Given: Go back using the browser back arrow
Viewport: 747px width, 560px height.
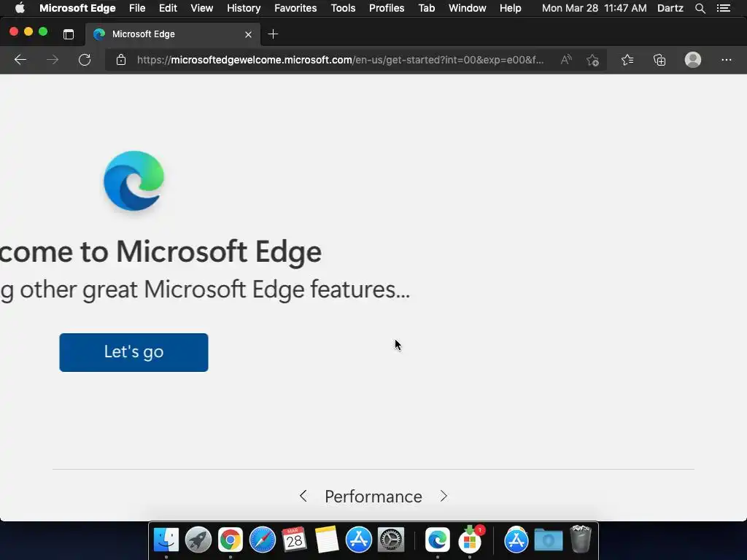Looking at the screenshot, I should click(20, 60).
